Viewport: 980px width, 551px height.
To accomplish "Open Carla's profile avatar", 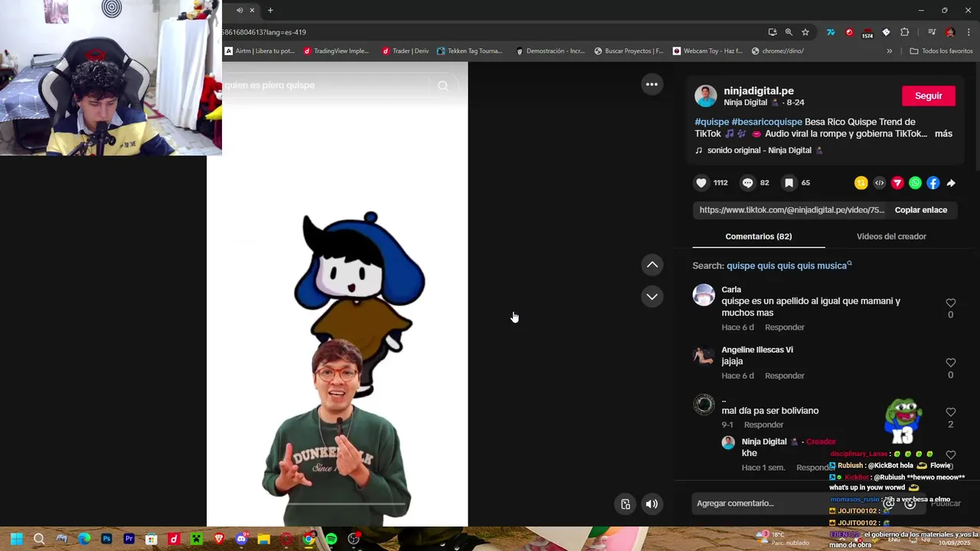I will coord(704,295).
